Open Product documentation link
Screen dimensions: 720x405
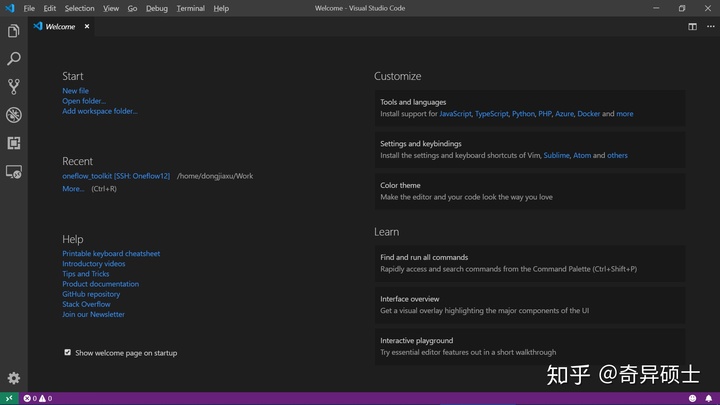pos(101,284)
